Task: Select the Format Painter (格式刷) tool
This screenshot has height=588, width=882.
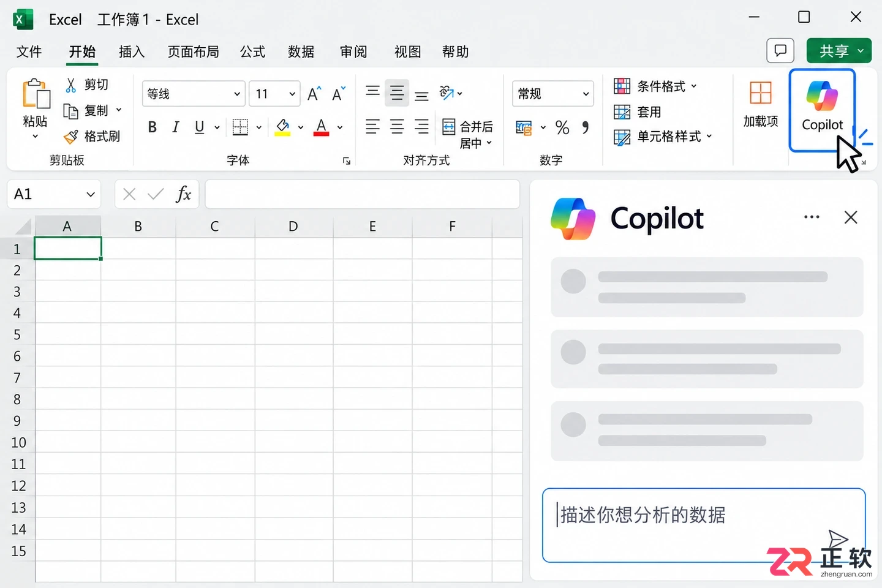Action: [92, 136]
